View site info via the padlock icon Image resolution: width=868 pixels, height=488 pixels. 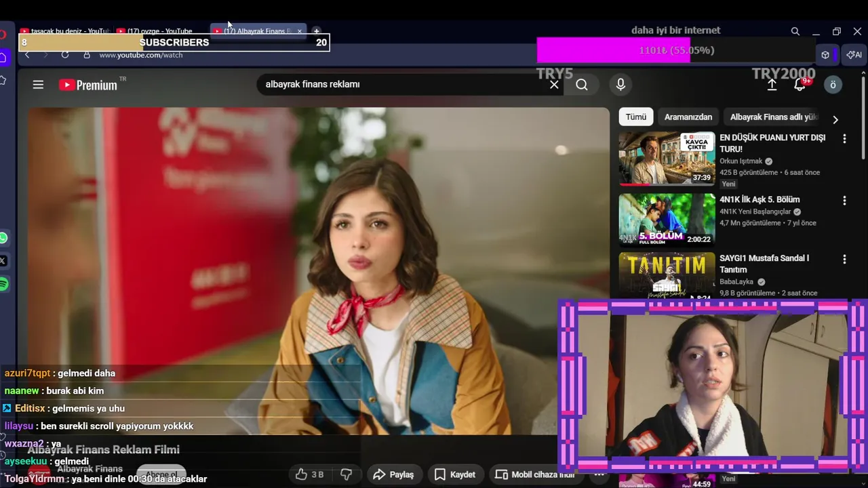[x=86, y=55]
